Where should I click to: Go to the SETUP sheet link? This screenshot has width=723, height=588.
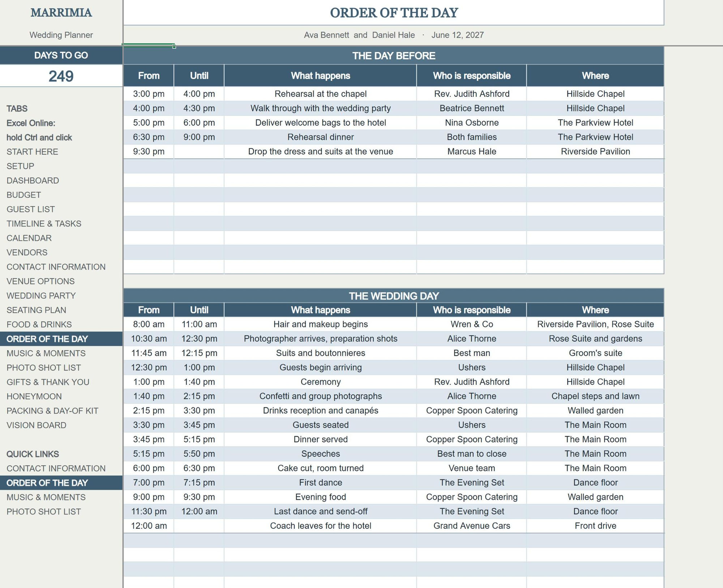coord(20,166)
